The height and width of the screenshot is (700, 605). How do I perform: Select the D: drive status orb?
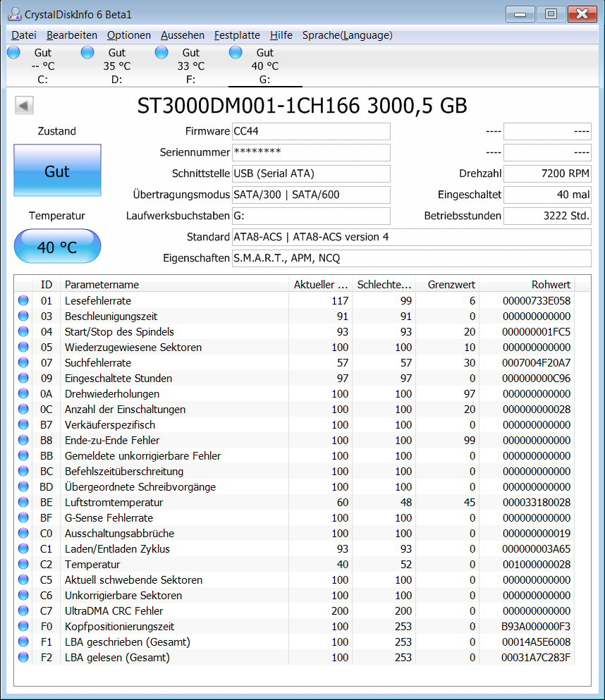coord(87,53)
